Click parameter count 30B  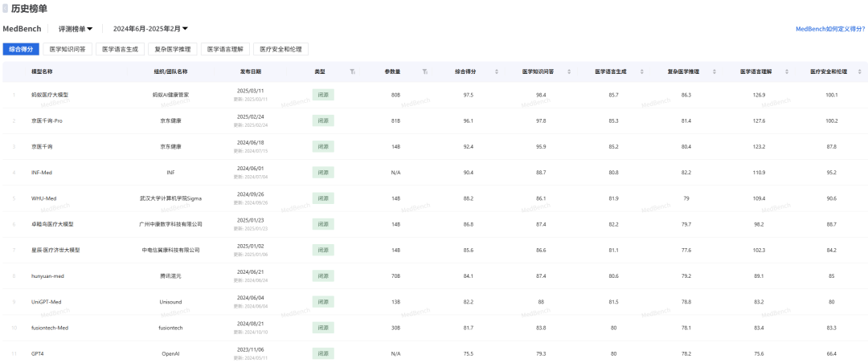click(395, 328)
